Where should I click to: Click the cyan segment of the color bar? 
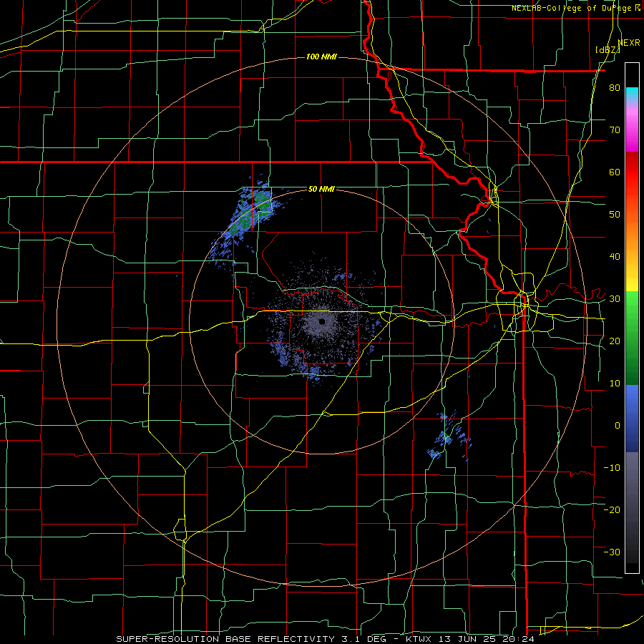pyautogui.click(x=632, y=93)
